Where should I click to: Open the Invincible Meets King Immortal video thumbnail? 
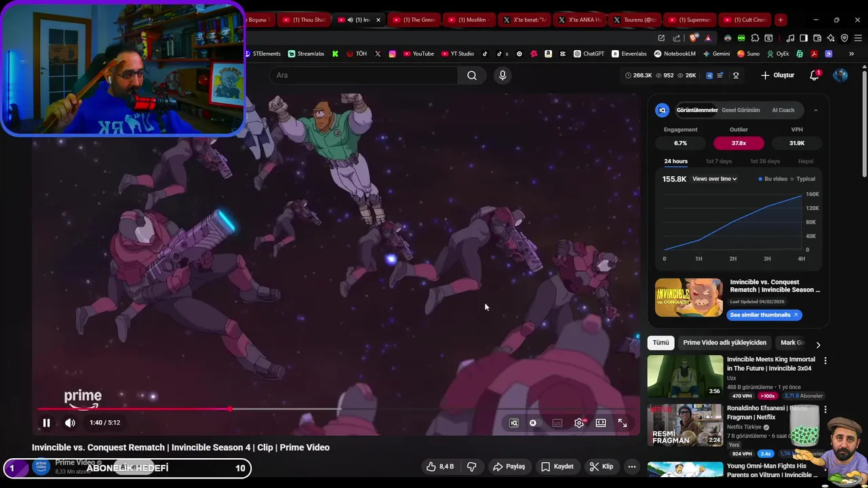(x=685, y=376)
